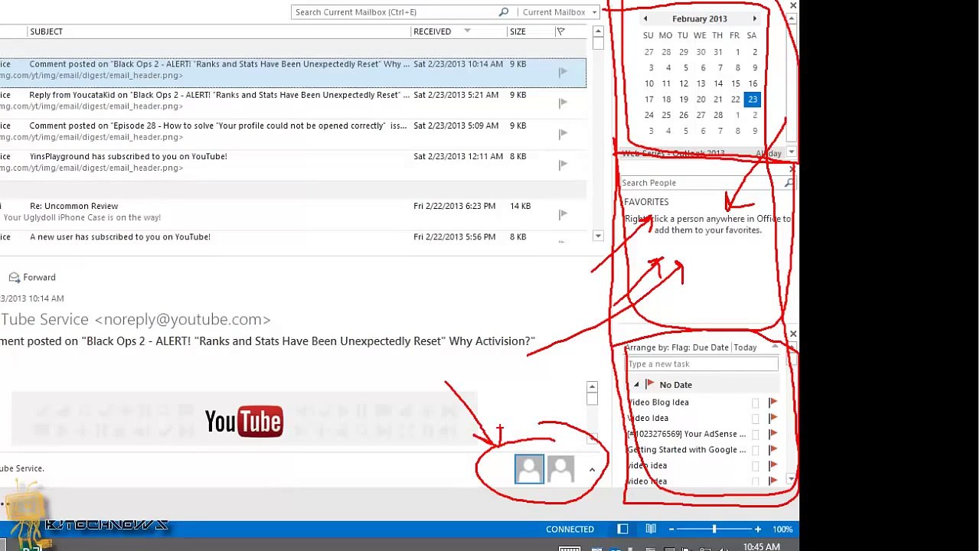The width and height of the screenshot is (980, 551).
Task: Open the first contact photo in people pane
Action: 529,469
